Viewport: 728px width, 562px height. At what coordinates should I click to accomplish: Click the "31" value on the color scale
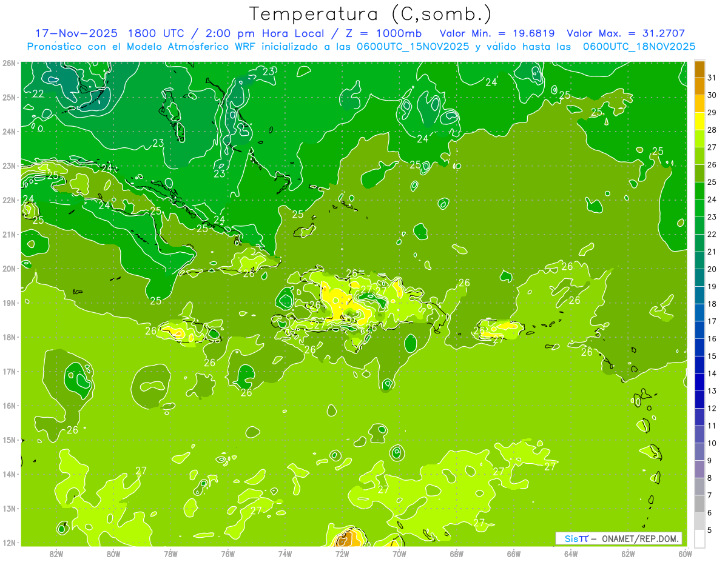pyautogui.click(x=712, y=78)
